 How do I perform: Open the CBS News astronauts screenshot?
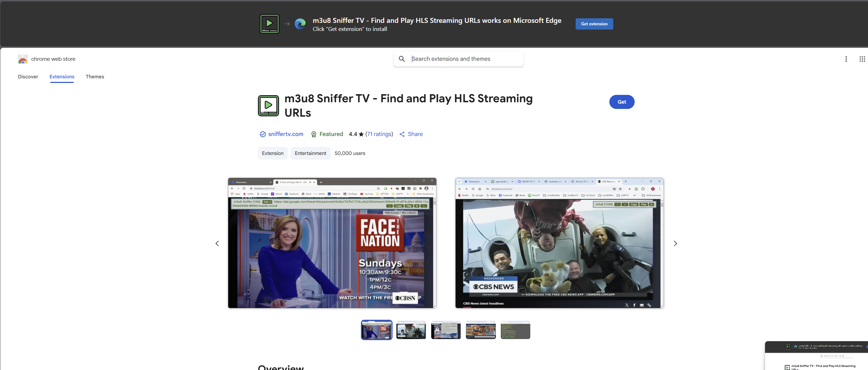(559, 243)
